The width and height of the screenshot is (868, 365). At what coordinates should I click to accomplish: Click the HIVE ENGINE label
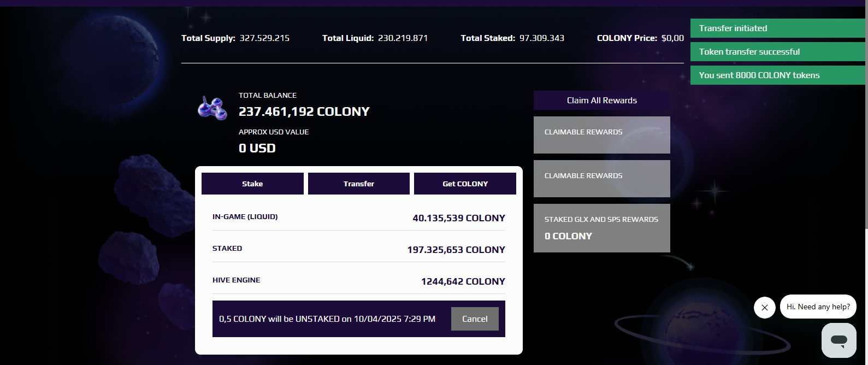[x=237, y=280]
